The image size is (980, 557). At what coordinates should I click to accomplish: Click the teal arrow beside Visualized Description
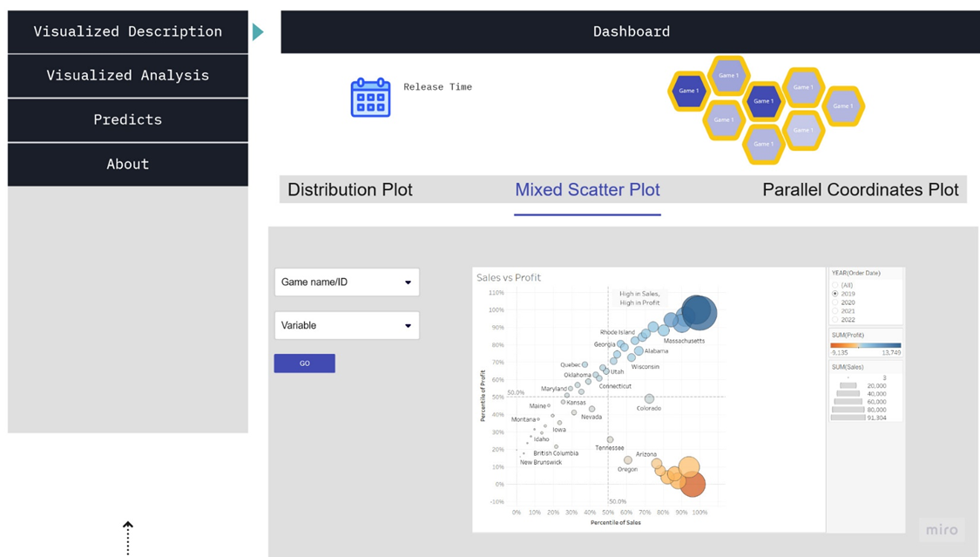tap(258, 32)
